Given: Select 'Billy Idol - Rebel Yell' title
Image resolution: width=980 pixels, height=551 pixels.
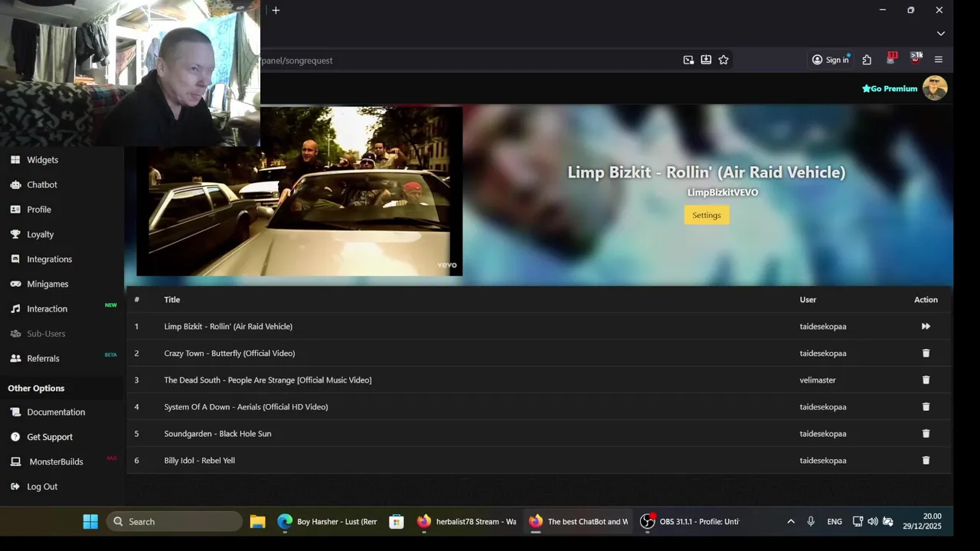Looking at the screenshot, I should coord(199,461).
